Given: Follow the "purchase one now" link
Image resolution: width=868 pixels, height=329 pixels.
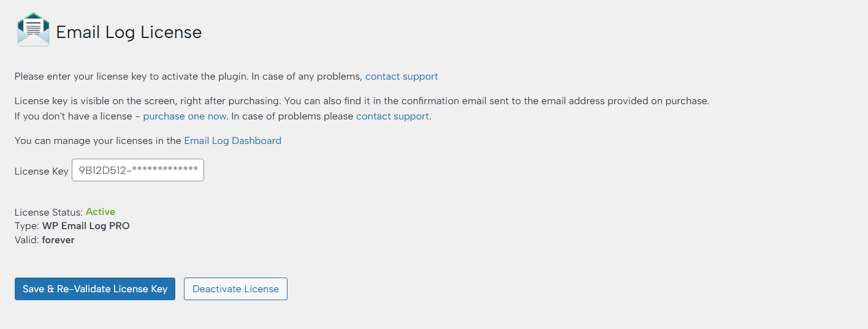Looking at the screenshot, I should click(185, 116).
